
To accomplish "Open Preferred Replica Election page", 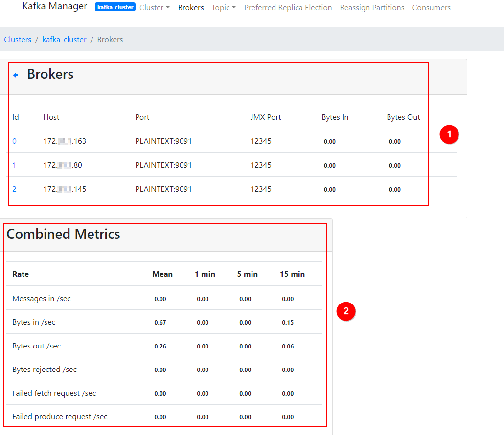I will pyautogui.click(x=288, y=8).
